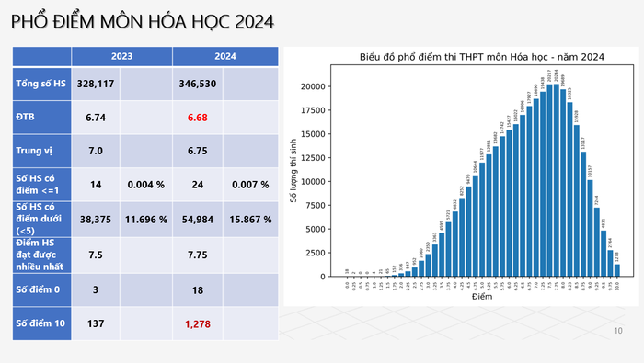644x363 pixels.
Task: Select the 2023 column header
Action: [121, 56]
